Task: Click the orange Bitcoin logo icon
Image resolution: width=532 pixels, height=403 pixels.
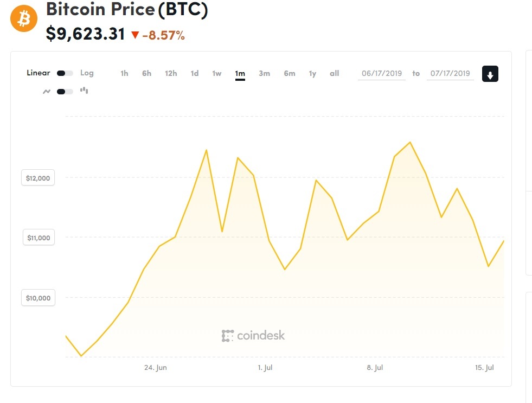Action: (x=24, y=20)
